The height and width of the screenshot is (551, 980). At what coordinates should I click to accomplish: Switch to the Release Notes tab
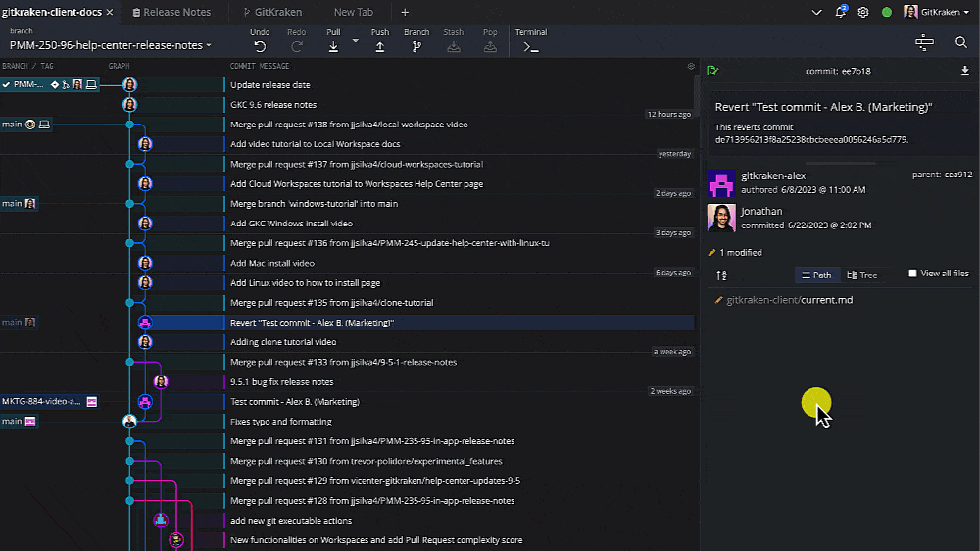[171, 12]
